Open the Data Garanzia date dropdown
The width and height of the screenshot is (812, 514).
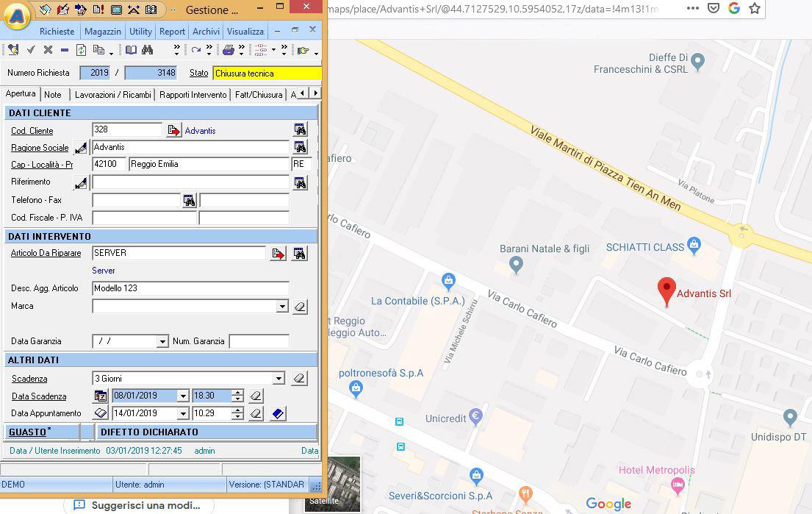162,342
